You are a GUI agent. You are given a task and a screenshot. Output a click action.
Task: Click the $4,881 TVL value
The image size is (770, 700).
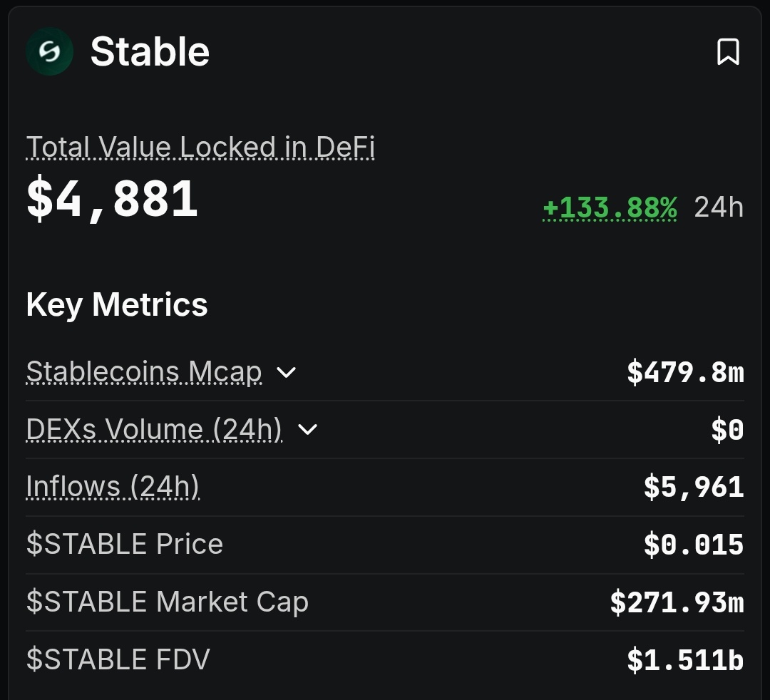(112, 199)
